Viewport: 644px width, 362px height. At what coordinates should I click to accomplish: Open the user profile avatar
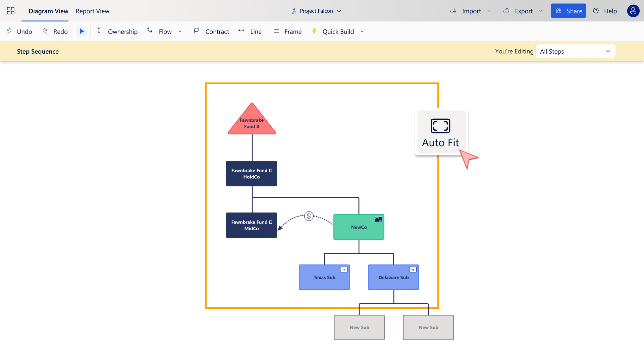[633, 11]
